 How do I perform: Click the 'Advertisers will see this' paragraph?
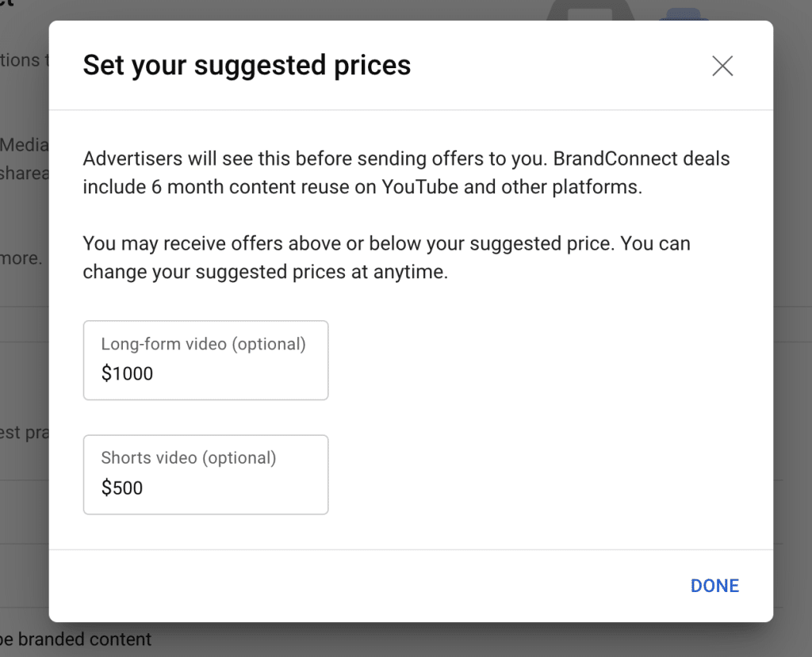tap(406, 173)
